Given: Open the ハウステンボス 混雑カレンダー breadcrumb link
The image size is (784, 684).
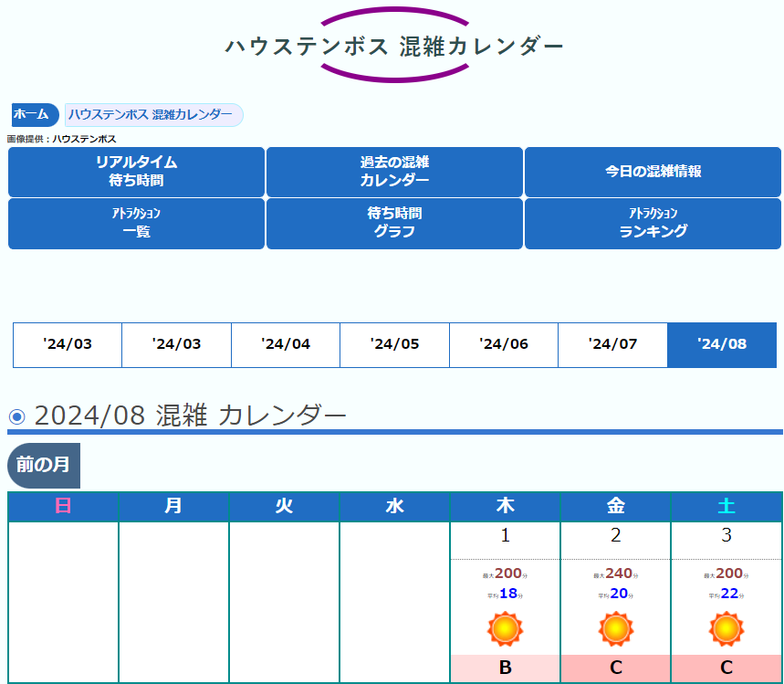Looking at the screenshot, I should 152,115.
